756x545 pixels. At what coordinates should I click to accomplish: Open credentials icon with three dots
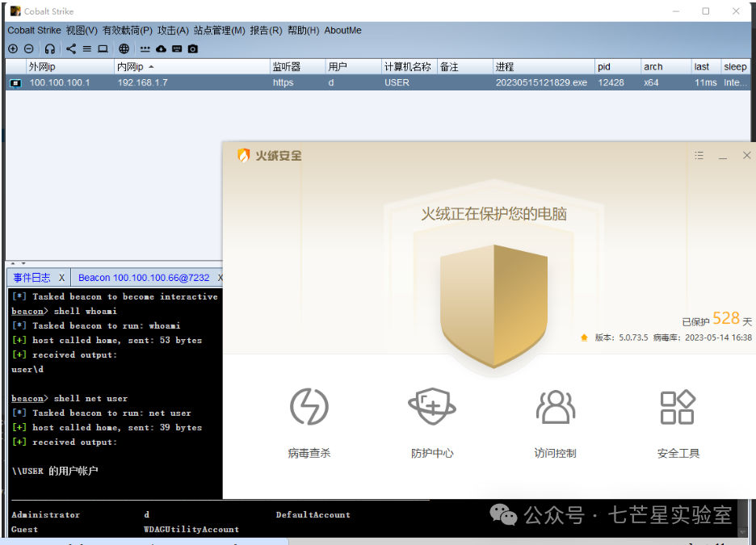tap(145, 48)
